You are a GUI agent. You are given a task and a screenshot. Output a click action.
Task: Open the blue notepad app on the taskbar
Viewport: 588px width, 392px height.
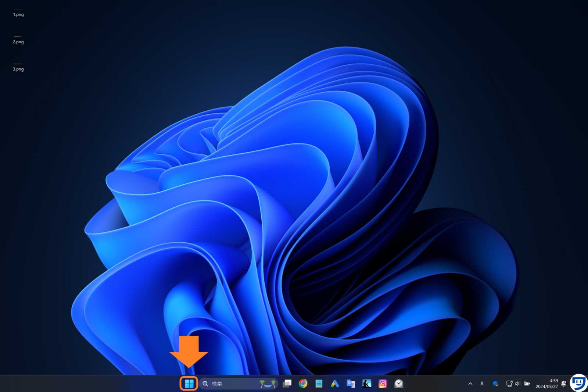pyautogui.click(x=319, y=384)
